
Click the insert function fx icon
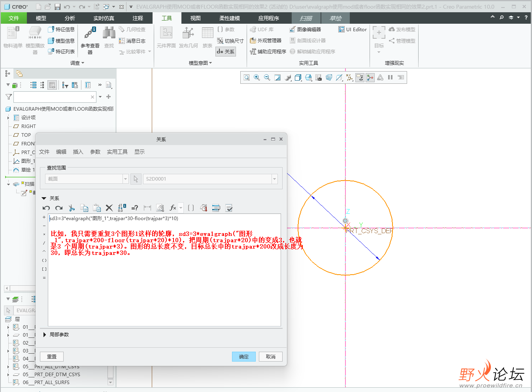tap(173, 208)
